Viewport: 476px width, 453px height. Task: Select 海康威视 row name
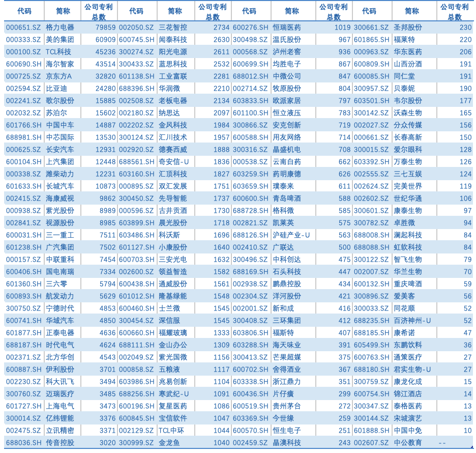(60, 199)
